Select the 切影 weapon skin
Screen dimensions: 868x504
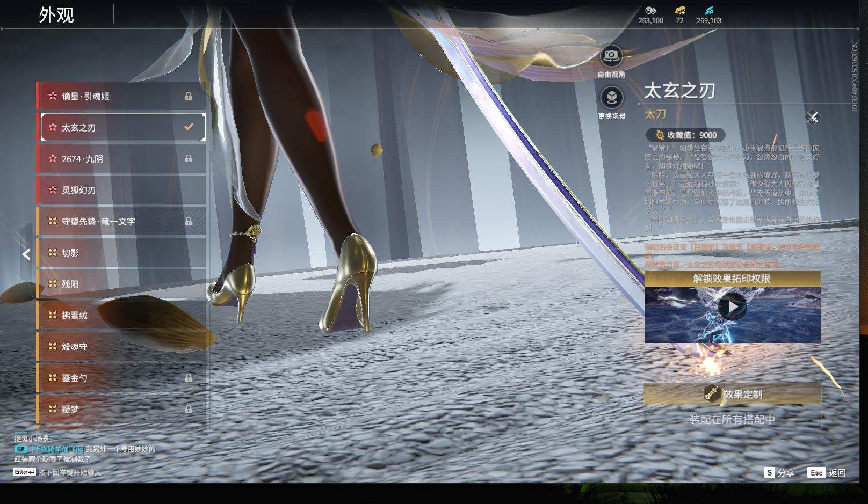121,253
